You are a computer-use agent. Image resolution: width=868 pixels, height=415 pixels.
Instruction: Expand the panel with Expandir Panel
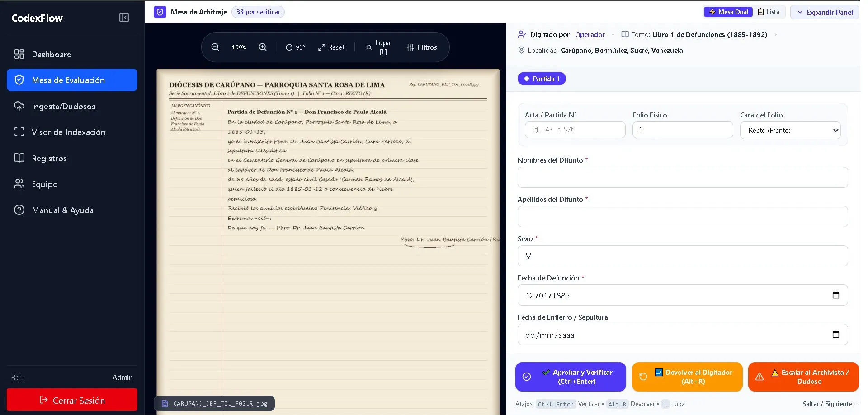pos(825,12)
